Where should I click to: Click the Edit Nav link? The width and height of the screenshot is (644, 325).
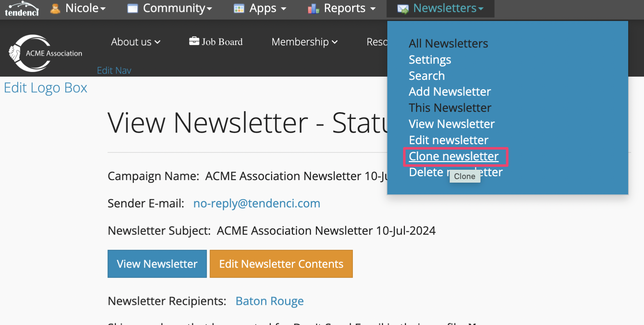pos(114,70)
